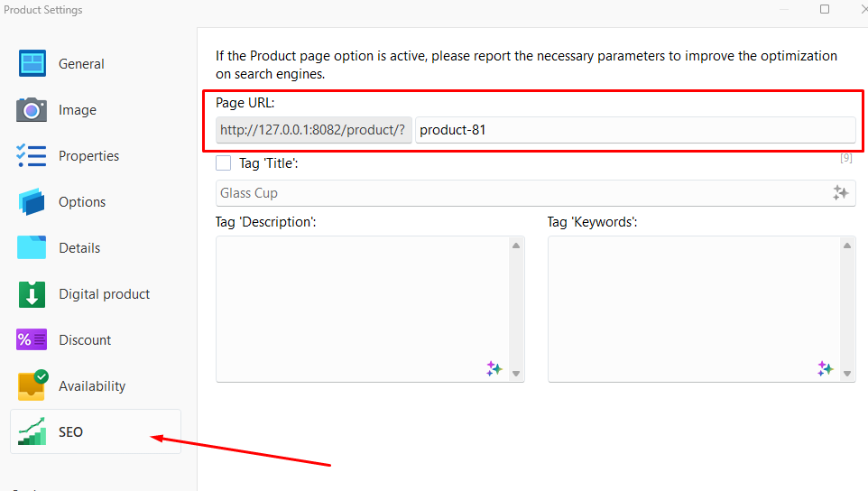The image size is (868, 491).
Task: Click AI sparkle icon in Title field
Action: [x=840, y=193]
